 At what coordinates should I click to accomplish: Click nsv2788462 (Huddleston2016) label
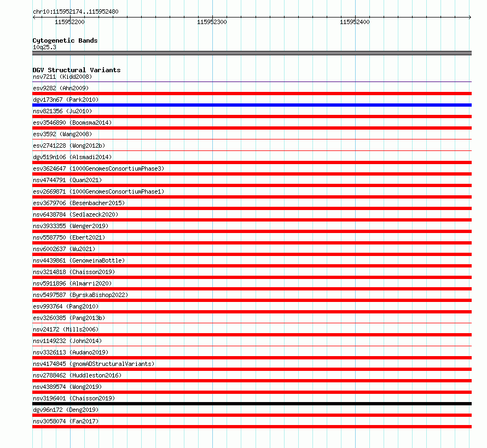[x=77, y=375]
